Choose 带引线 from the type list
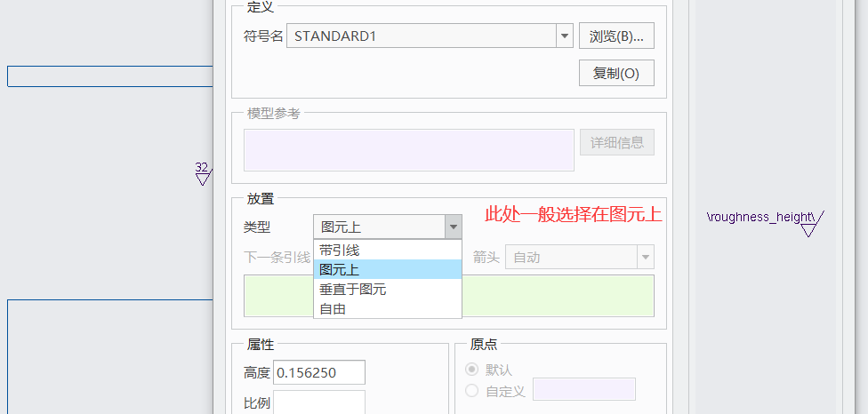868x414 pixels. click(388, 251)
